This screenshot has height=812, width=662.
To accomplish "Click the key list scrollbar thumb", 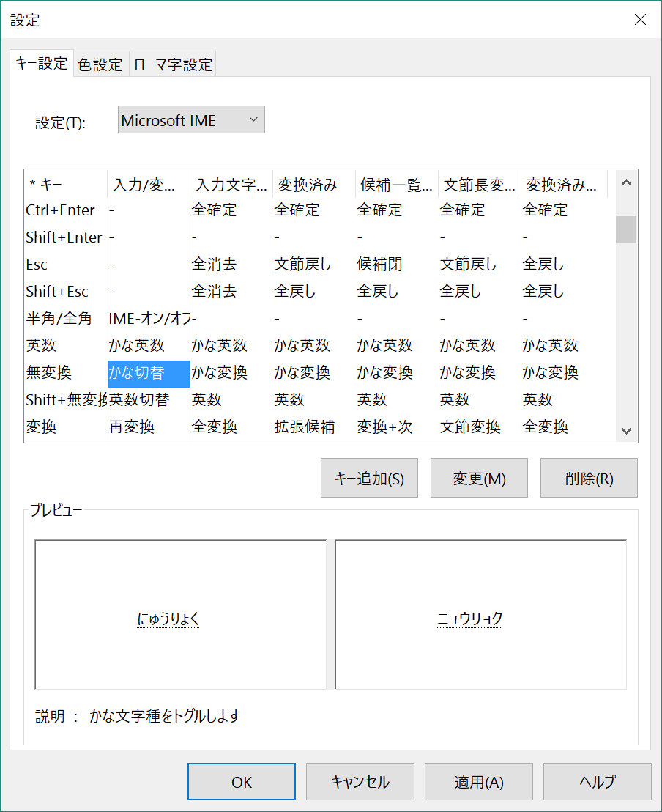I will [x=626, y=229].
